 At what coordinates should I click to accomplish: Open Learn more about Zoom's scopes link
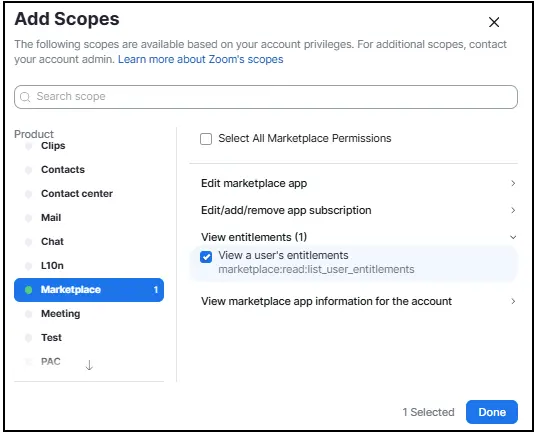pyautogui.click(x=201, y=59)
